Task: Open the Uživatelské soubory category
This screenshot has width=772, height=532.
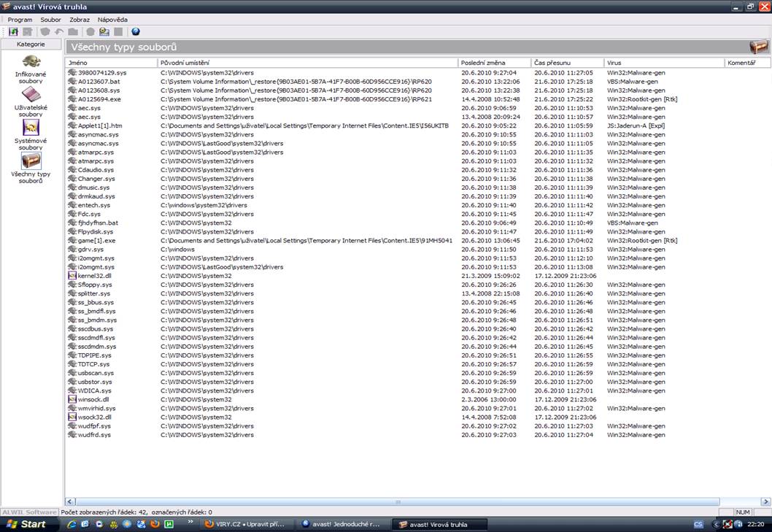Action: tap(31, 101)
